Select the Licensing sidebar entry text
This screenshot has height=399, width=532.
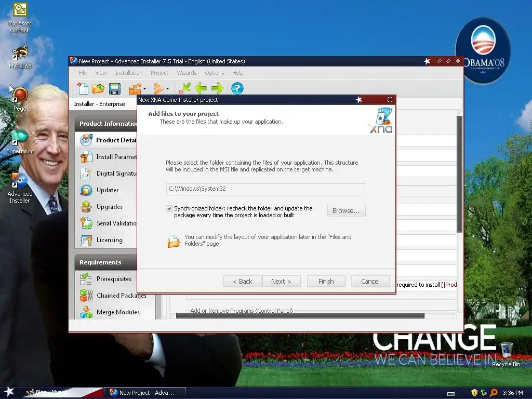click(110, 240)
